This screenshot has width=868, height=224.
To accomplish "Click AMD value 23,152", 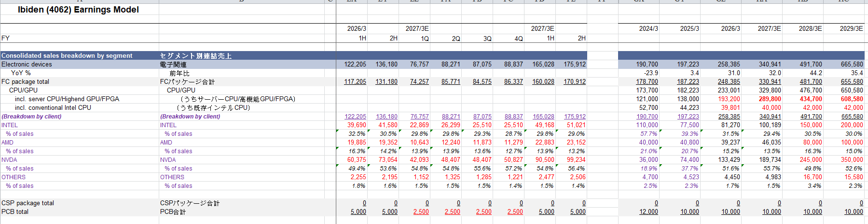I will 576,143.
